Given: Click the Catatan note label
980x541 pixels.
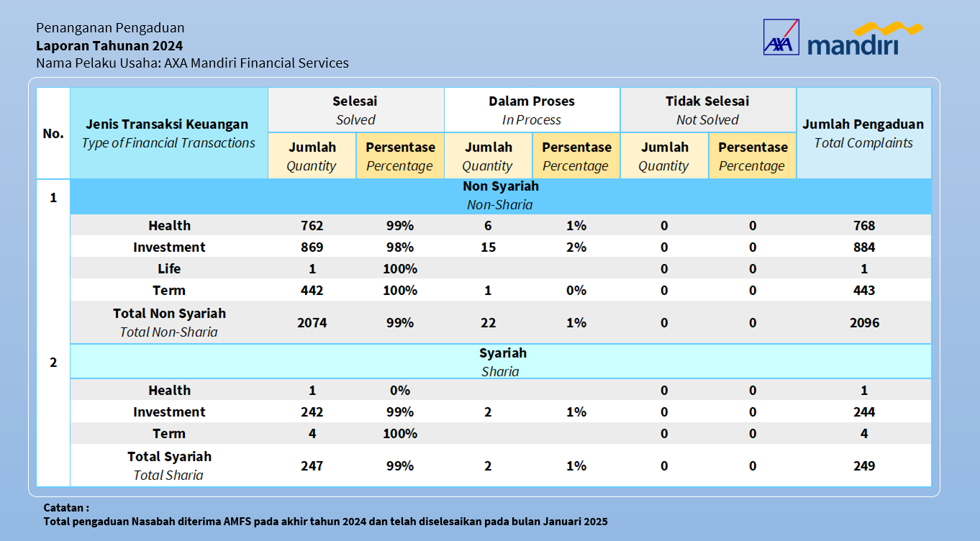Looking at the screenshot, I should pyautogui.click(x=66, y=507).
